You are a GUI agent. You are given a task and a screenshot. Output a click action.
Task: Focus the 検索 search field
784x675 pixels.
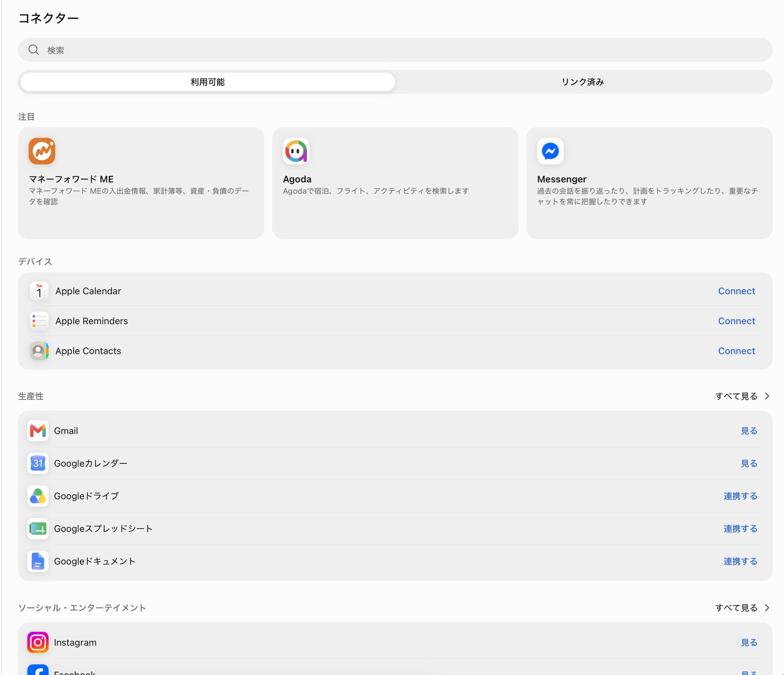(395, 50)
